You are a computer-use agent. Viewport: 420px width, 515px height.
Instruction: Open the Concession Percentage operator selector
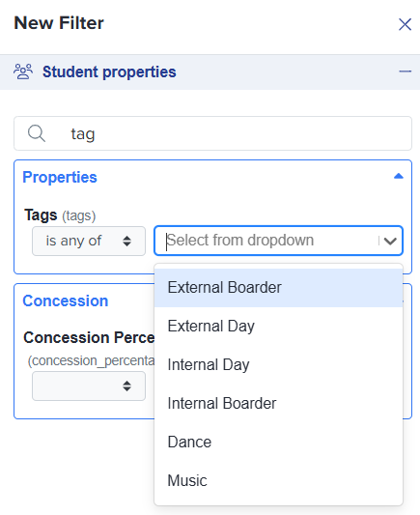click(x=89, y=386)
